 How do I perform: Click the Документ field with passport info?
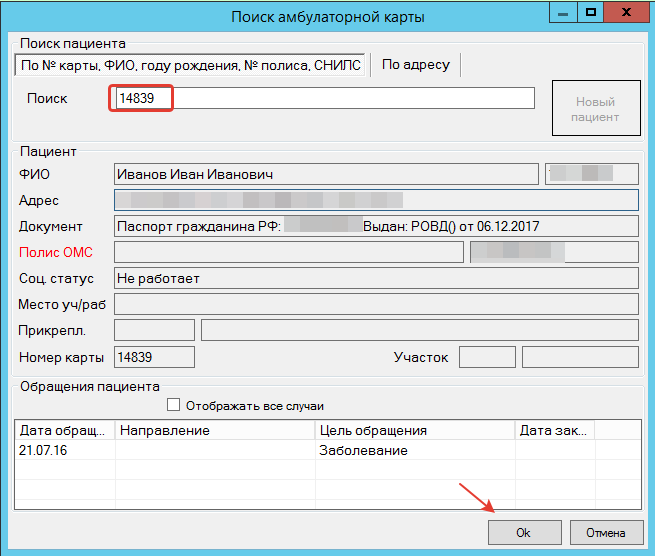[376, 226]
